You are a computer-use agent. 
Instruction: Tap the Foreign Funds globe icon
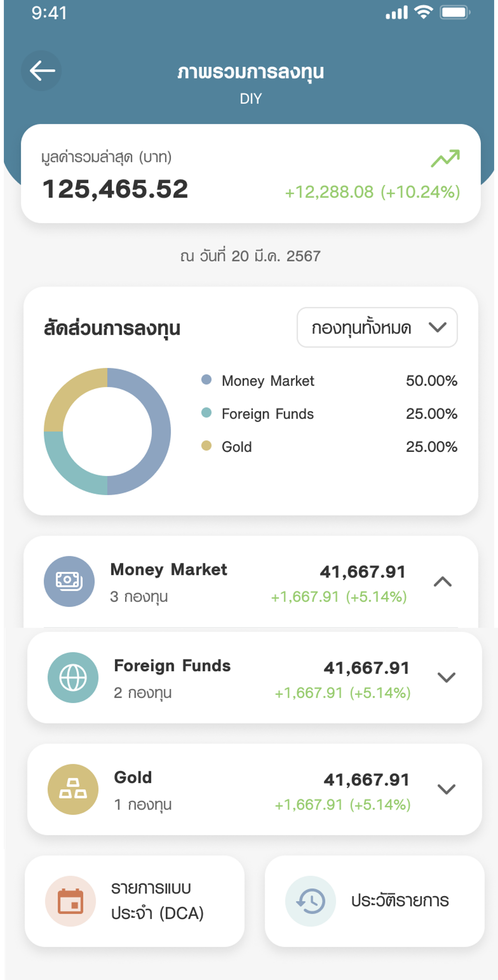pos(73,677)
